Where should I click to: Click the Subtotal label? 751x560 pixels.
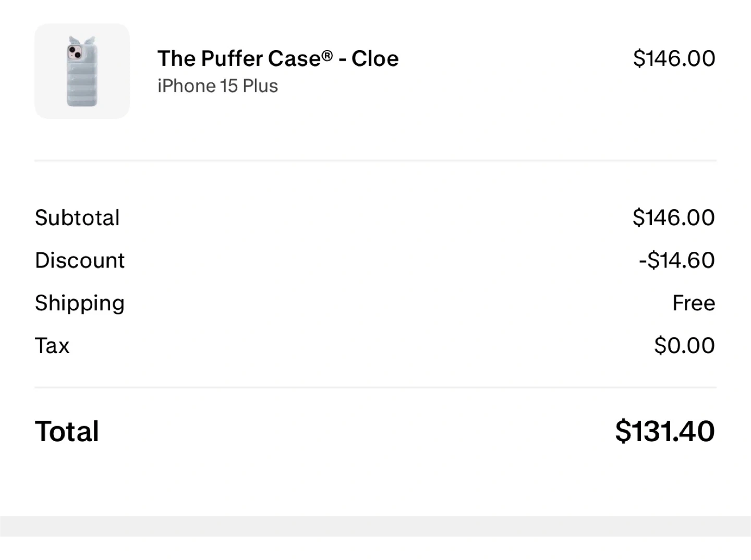click(x=77, y=217)
